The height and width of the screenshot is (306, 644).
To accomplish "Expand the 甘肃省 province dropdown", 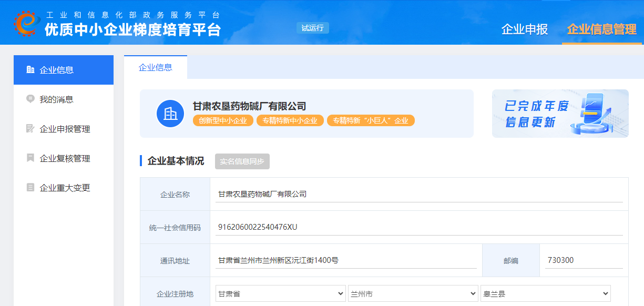I will click(x=280, y=294).
